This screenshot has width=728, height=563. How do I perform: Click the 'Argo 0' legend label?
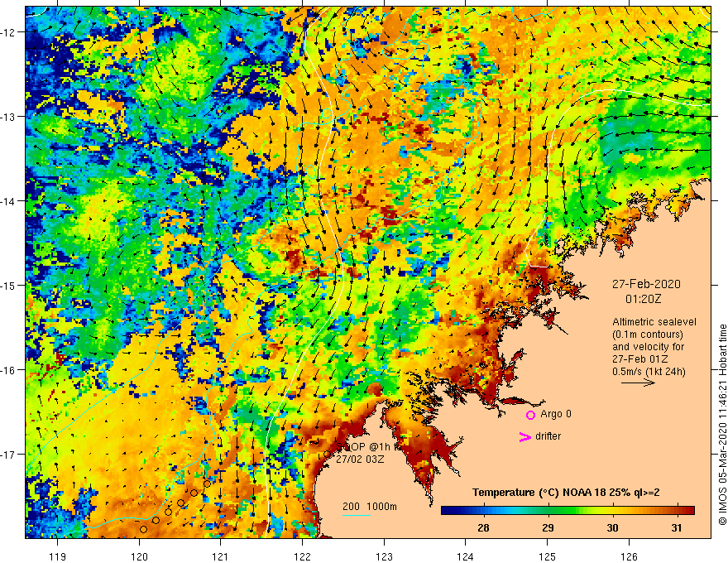click(556, 414)
